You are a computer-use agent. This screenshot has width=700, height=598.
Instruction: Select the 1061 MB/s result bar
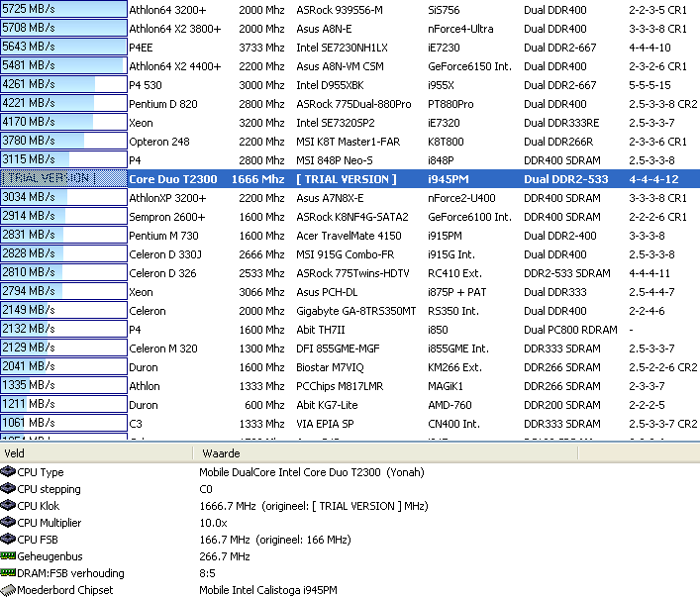[63, 423]
